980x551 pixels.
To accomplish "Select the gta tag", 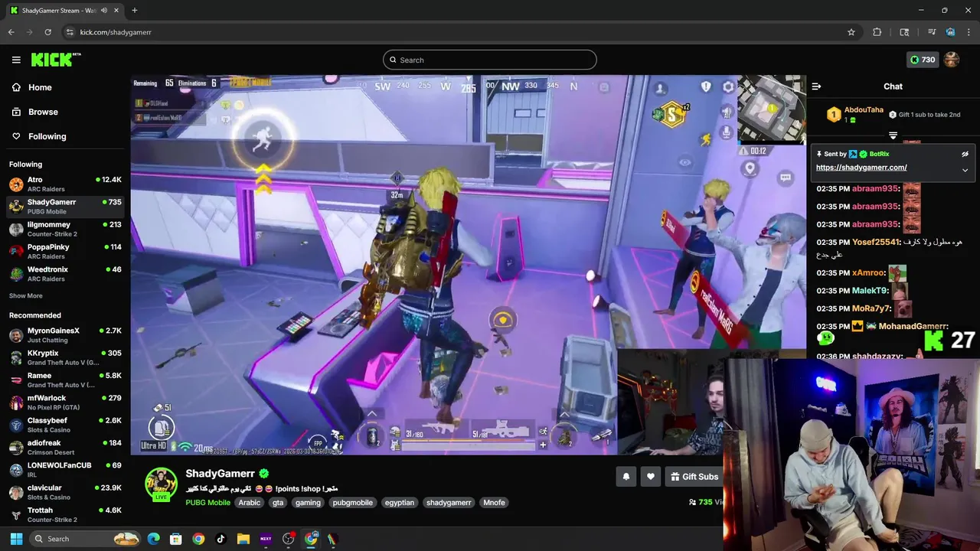I will click(278, 503).
